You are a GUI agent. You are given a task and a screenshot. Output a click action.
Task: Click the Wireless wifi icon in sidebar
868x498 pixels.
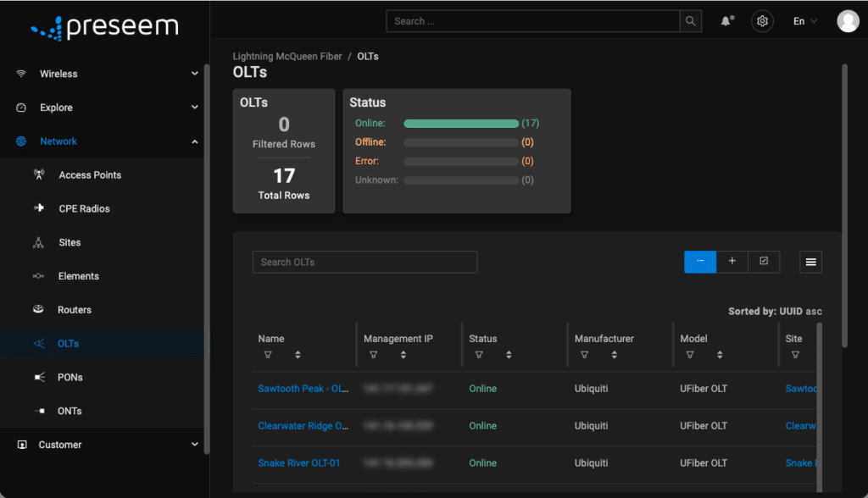(21, 74)
